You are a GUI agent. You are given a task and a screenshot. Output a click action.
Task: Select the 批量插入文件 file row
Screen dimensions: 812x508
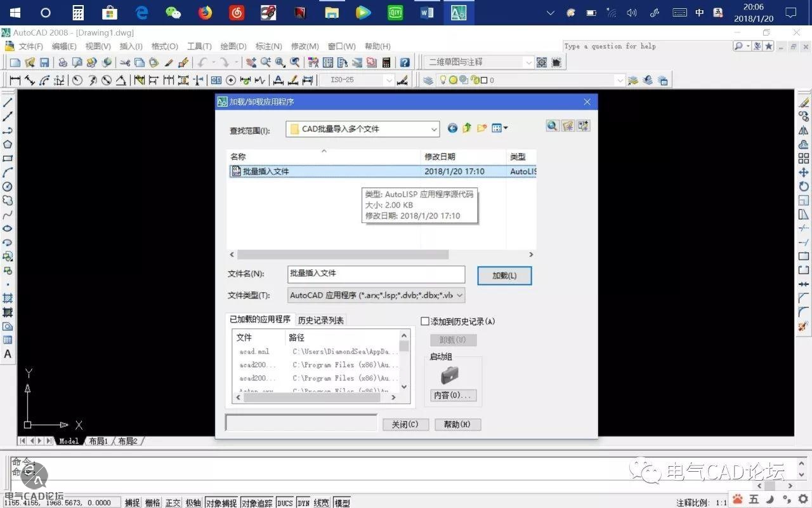[383, 171]
